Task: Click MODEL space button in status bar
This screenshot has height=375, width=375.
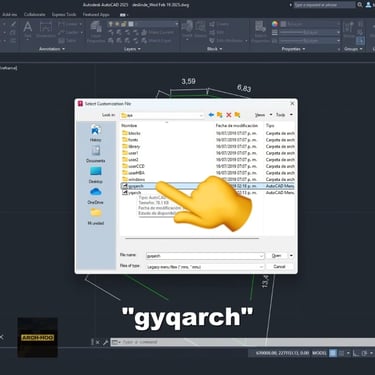Action: 319,353
